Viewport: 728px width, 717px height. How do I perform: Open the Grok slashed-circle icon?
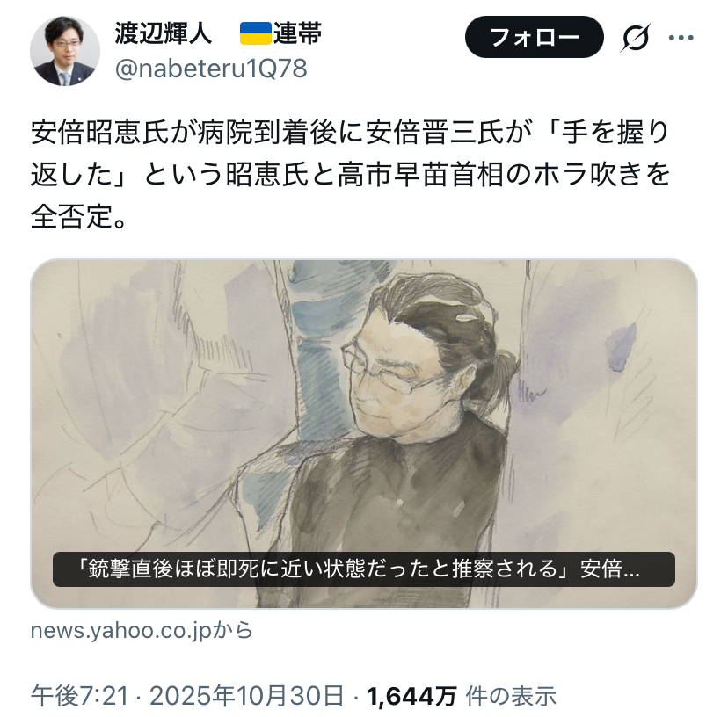tap(635, 37)
